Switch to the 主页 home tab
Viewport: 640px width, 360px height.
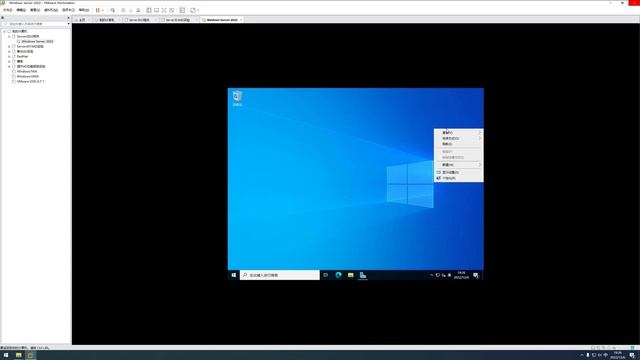click(82, 20)
